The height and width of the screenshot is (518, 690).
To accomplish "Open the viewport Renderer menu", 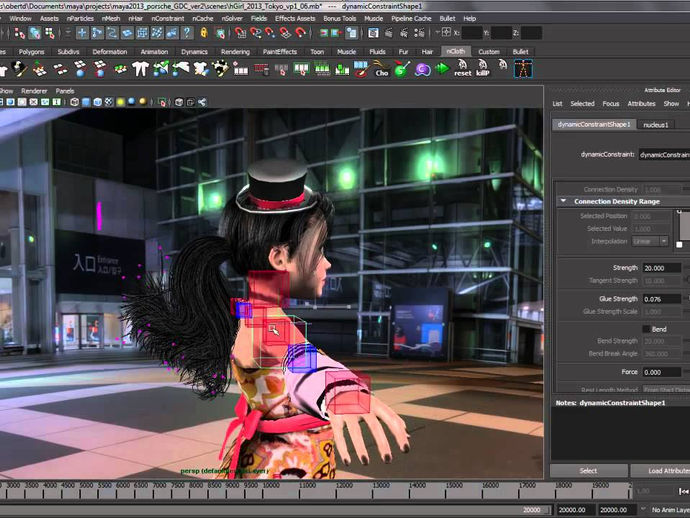I will [34, 91].
